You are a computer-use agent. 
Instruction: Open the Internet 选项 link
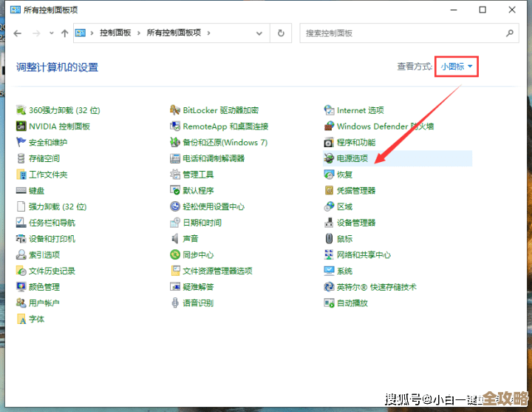[360, 110]
